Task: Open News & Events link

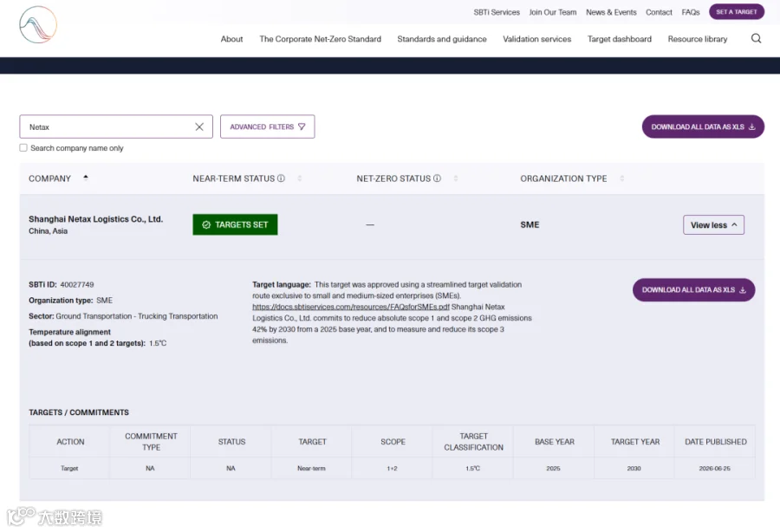Action: point(611,12)
